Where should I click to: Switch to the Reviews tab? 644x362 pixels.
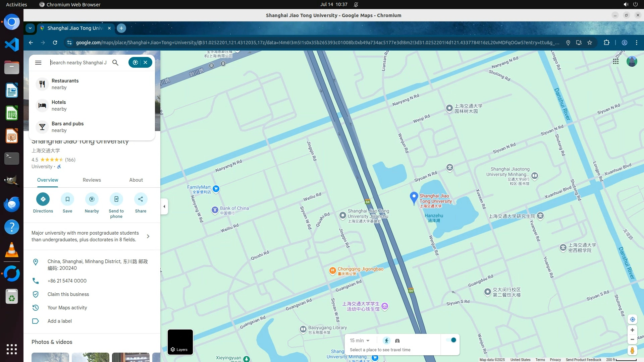tap(92, 180)
